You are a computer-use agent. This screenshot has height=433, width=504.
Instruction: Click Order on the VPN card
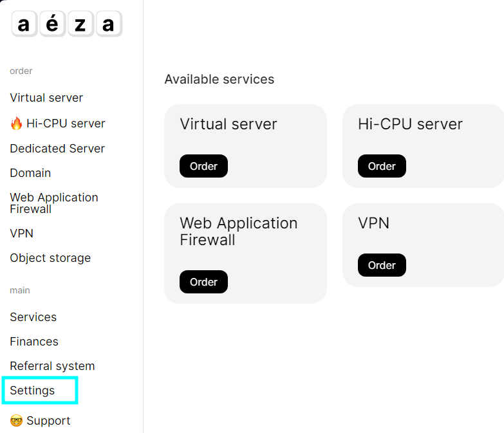pyautogui.click(x=382, y=265)
